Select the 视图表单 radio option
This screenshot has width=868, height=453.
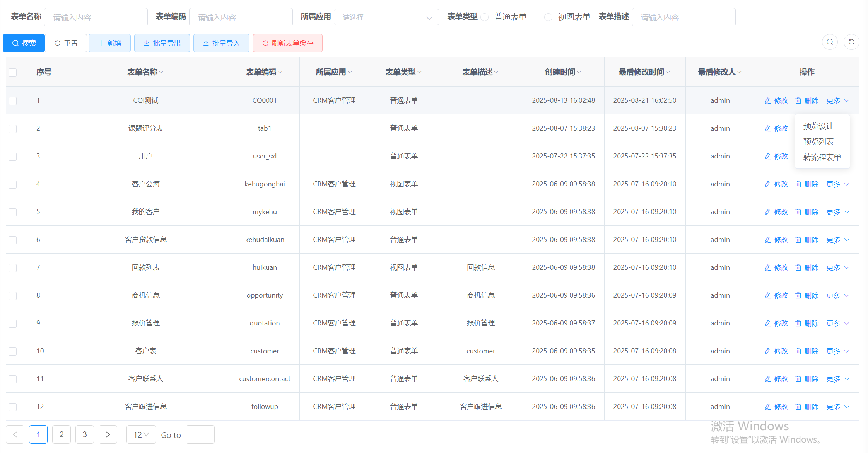tap(548, 17)
